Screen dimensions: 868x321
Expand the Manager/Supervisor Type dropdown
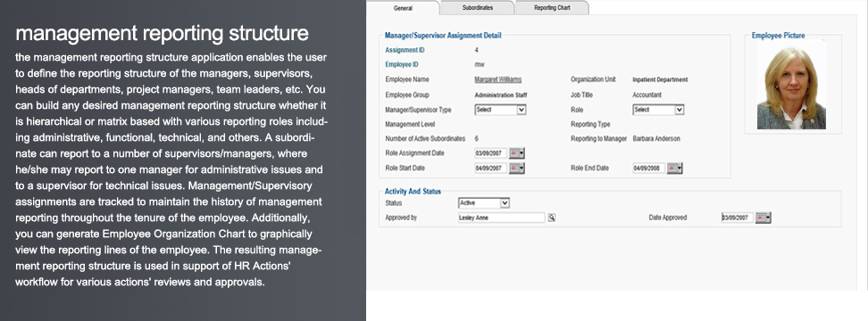coord(500,110)
